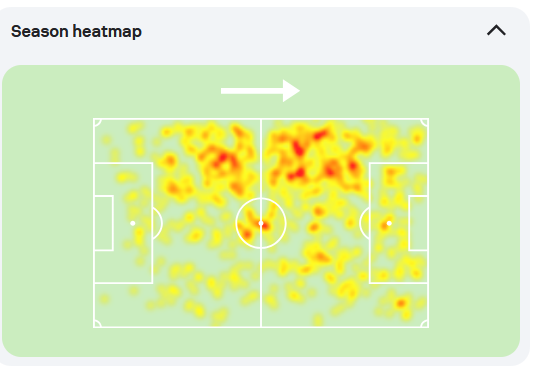This screenshot has height=376, width=534.
Task: Click inside the left six-yard goal area
Action: tap(104, 223)
